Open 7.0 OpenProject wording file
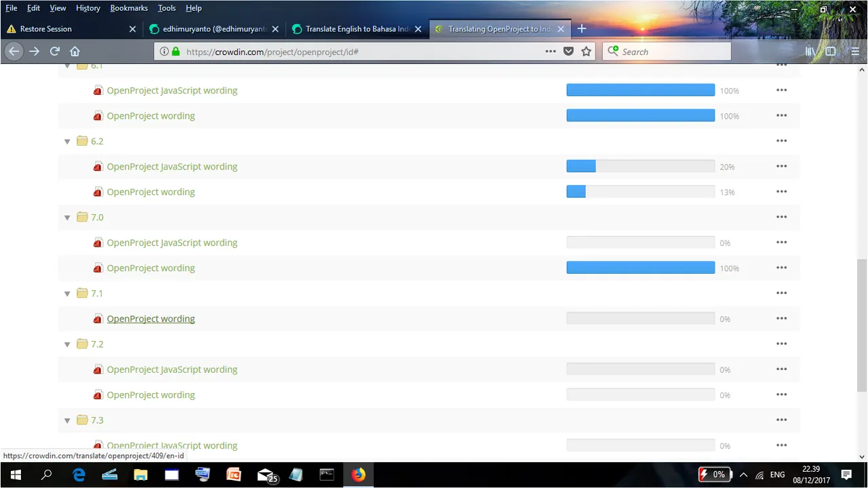868x488 pixels. [x=151, y=268]
